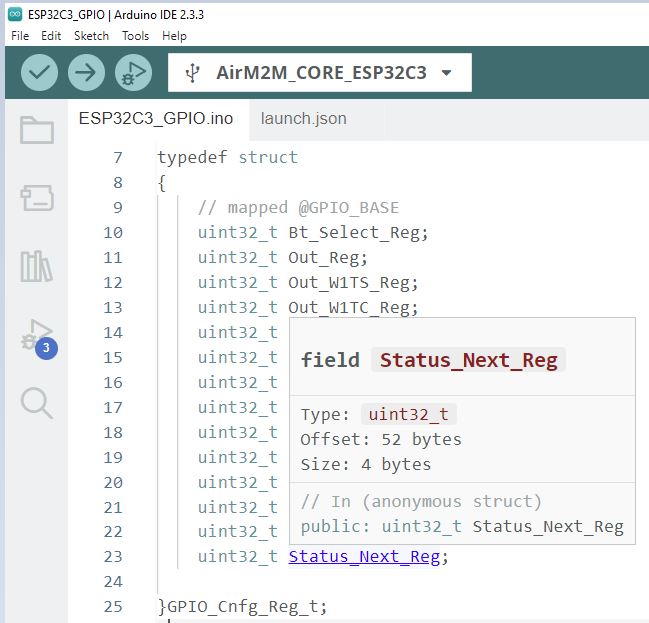649x623 pixels.
Task: Open the Library Manager sidebar icon
Action: click(36, 266)
